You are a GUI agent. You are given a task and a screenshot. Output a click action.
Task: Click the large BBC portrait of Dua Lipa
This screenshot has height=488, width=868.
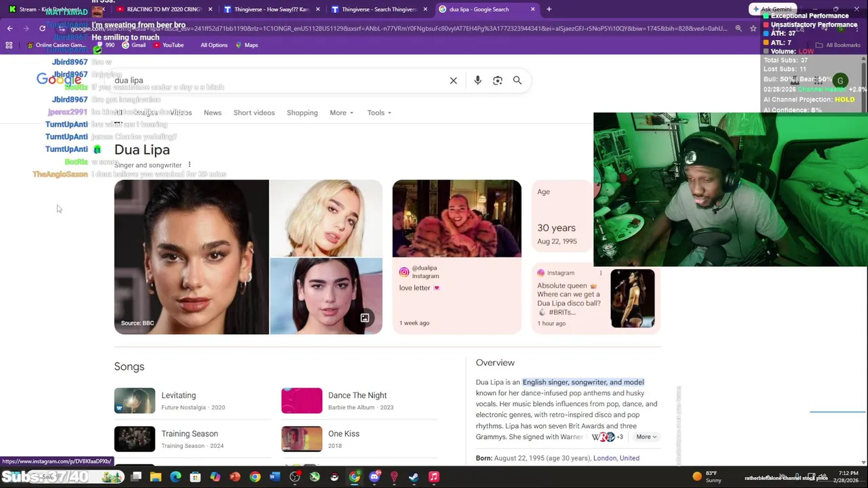click(x=191, y=257)
